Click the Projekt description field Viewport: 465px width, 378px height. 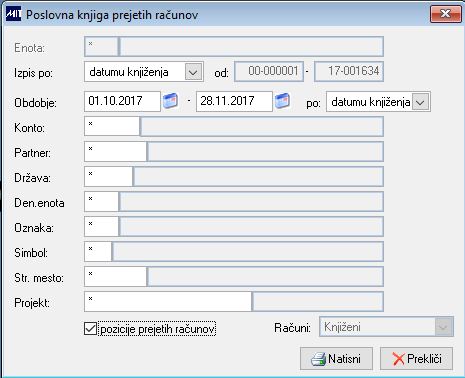click(x=318, y=302)
